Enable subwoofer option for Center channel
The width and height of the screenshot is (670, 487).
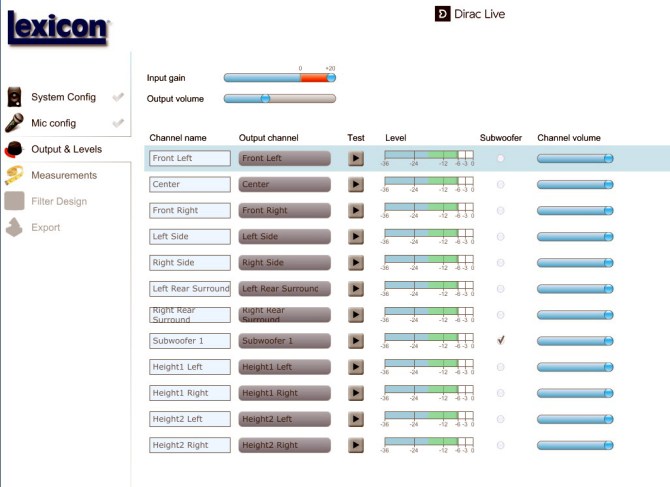click(501, 184)
